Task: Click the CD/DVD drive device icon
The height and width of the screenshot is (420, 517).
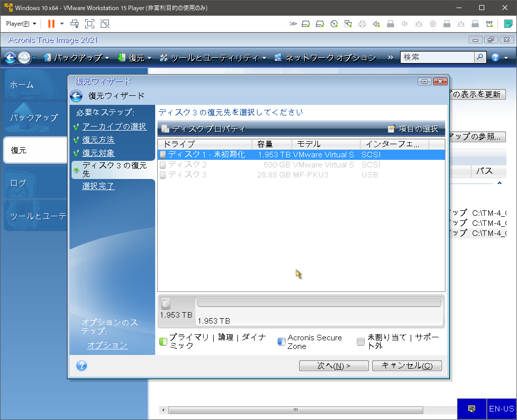Action: (334, 24)
